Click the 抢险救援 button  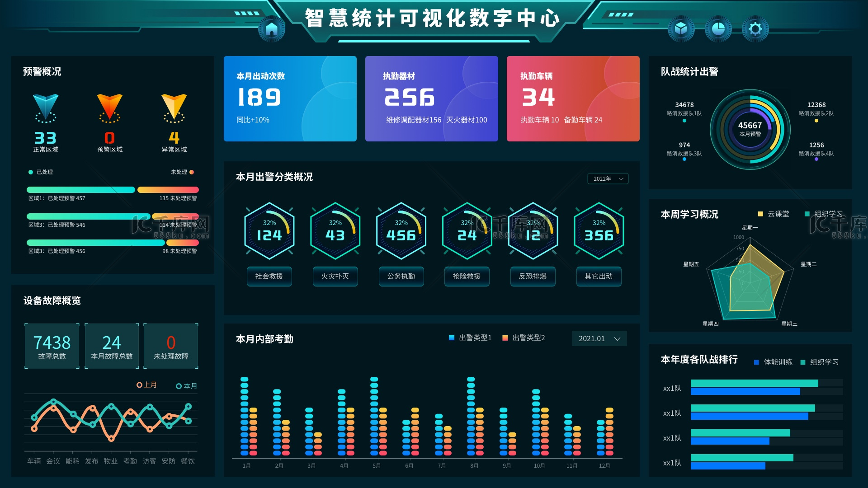pos(467,276)
